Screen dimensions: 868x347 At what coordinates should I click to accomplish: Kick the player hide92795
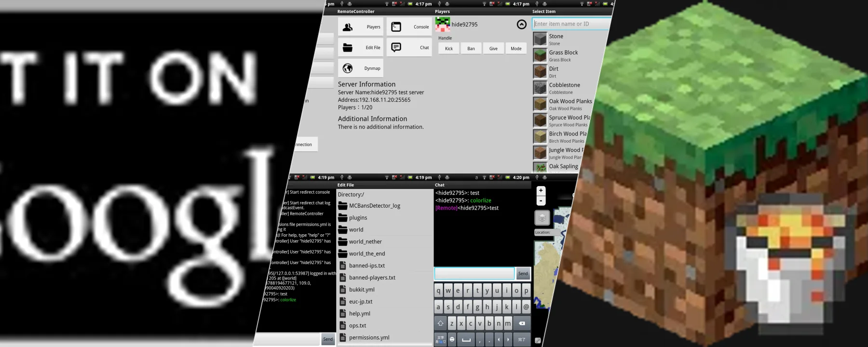[448, 49]
